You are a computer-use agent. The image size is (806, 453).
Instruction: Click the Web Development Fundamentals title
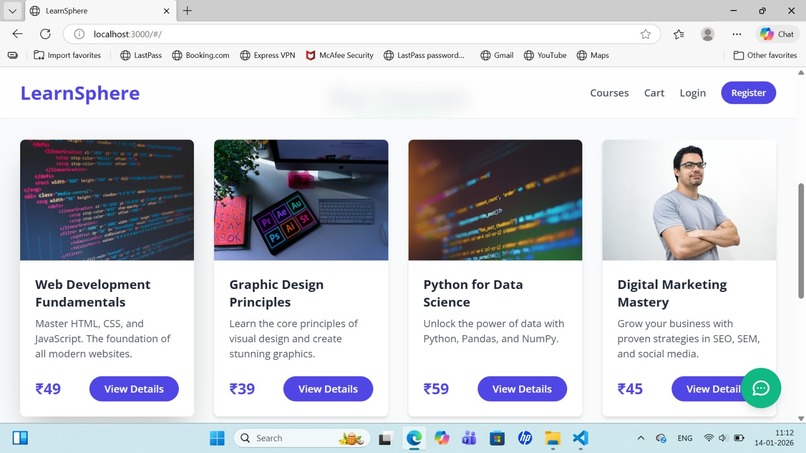(x=93, y=293)
